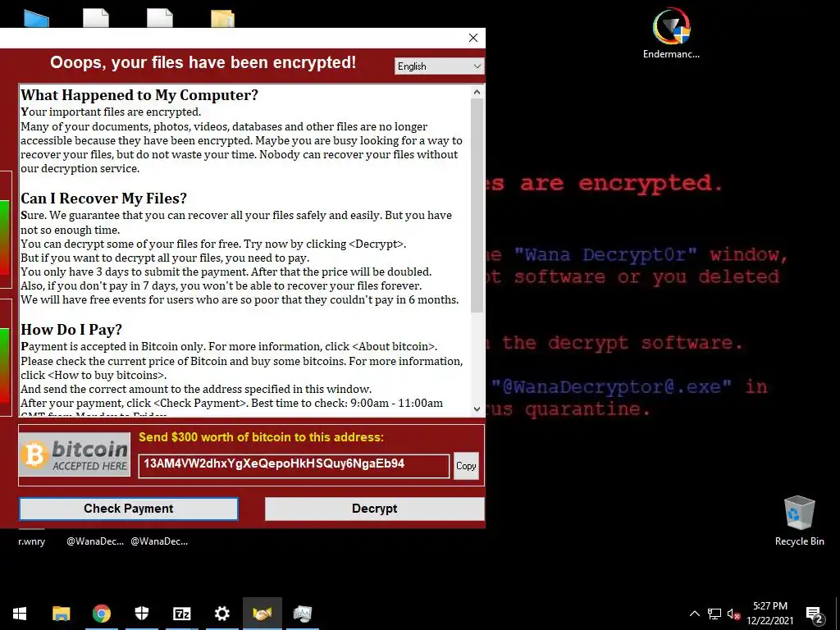Click the 'What Happened to My Computer?' heading
Image resolution: width=840 pixels, height=630 pixels.
click(x=139, y=95)
